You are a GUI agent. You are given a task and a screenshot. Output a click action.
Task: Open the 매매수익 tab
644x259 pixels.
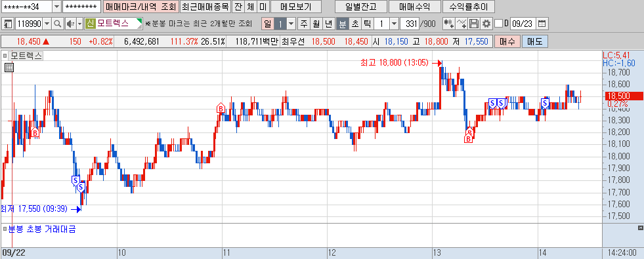[x=414, y=7]
